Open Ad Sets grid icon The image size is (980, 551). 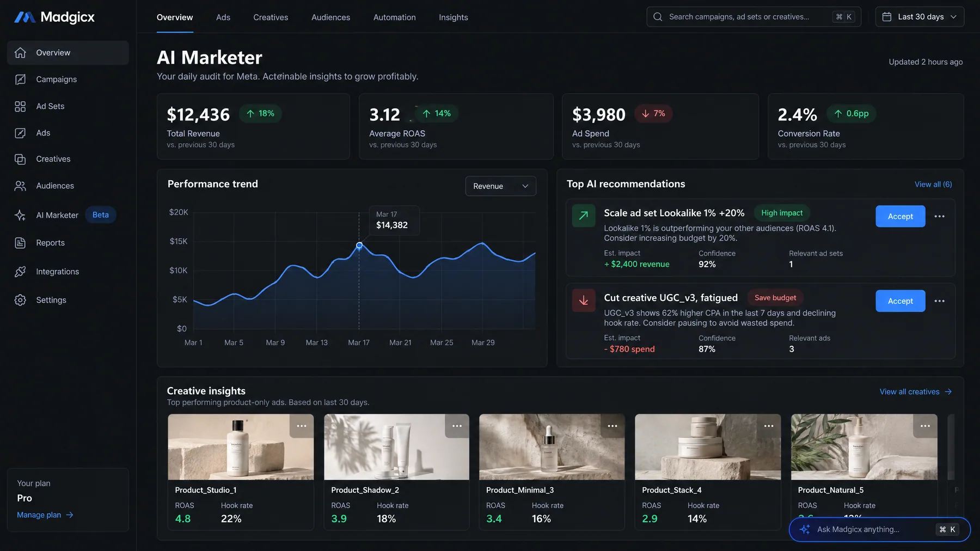[20, 106]
